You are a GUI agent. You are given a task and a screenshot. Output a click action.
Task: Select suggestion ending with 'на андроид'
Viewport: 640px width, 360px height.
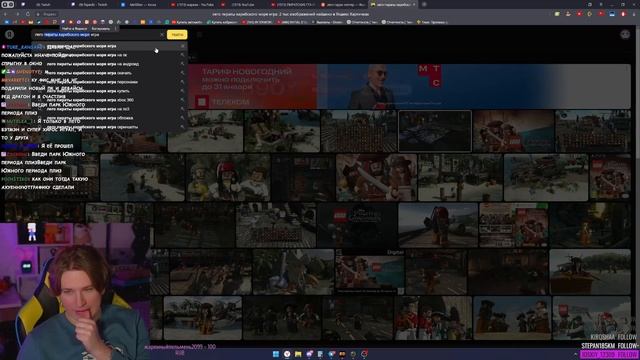point(109,64)
